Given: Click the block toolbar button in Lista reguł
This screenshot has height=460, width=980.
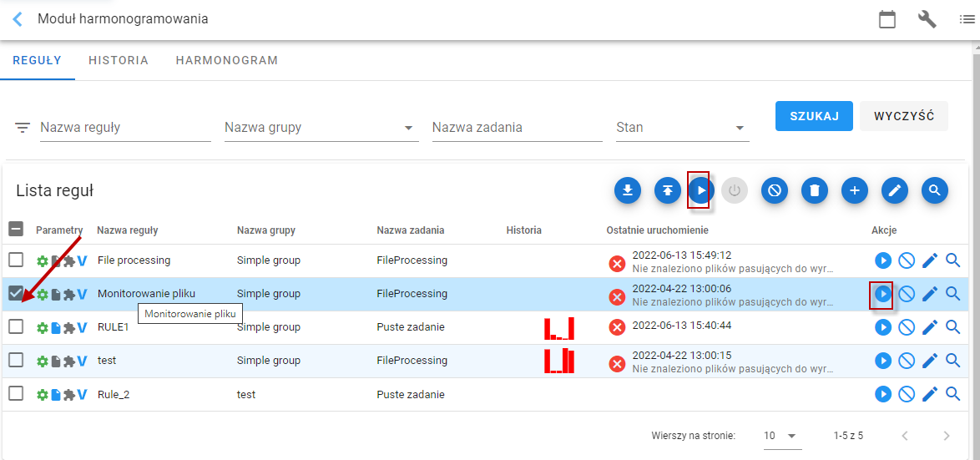Looking at the screenshot, I should coord(775,190).
